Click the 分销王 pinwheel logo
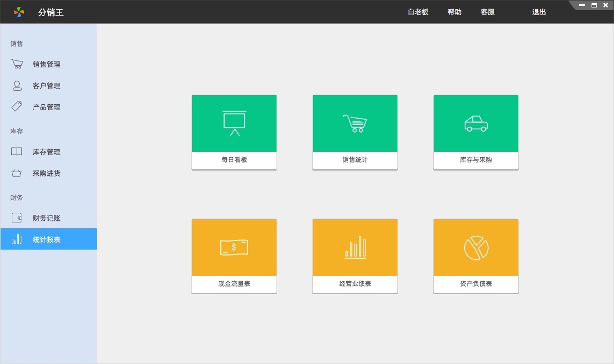The width and height of the screenshot is (614, 364). click(x=19, y=12)
